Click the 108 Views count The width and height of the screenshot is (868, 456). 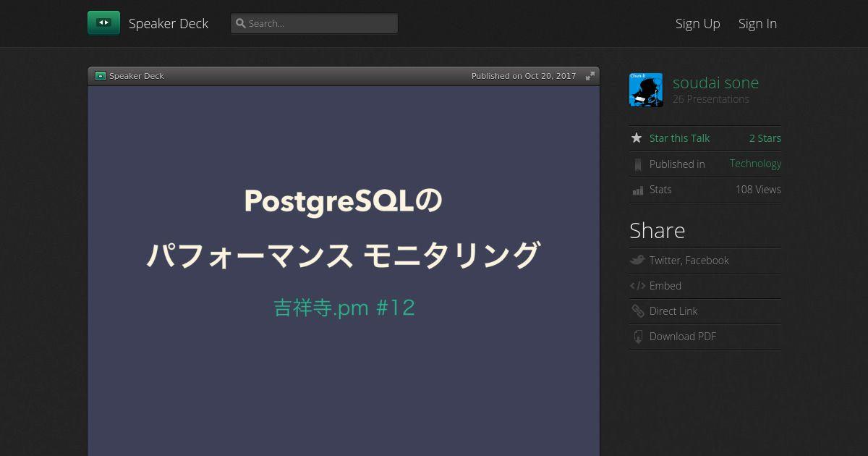click(x=758, y=190)
